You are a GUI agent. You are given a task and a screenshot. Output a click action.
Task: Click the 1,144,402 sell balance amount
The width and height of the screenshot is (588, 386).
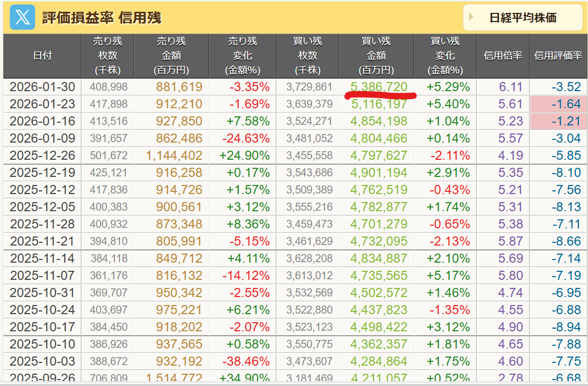[174, 155]
